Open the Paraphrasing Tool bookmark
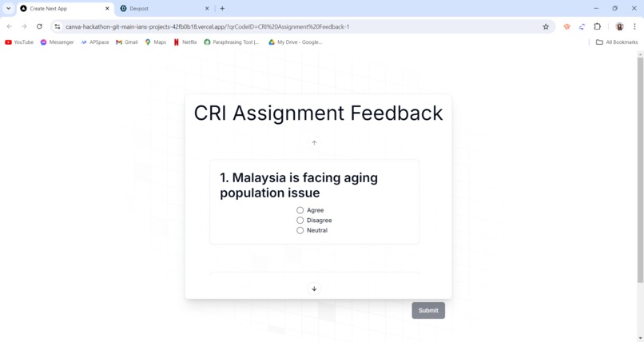This screenshot has height=342, width=644. (232, 42)
